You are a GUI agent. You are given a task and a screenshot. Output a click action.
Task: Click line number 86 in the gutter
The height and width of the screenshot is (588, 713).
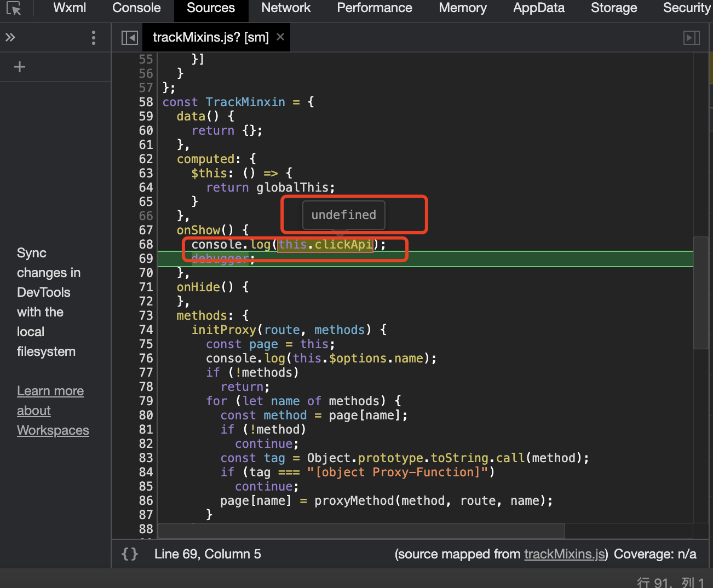click(146, 500)
